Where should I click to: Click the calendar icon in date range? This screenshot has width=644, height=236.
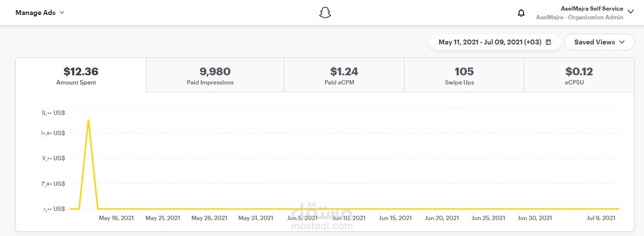click(548, 42)
